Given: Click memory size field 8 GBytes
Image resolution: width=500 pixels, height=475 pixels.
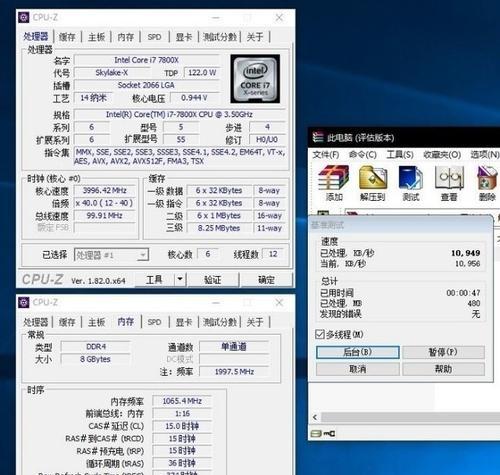Looking at the screenshot, I should tap(96, 359).
